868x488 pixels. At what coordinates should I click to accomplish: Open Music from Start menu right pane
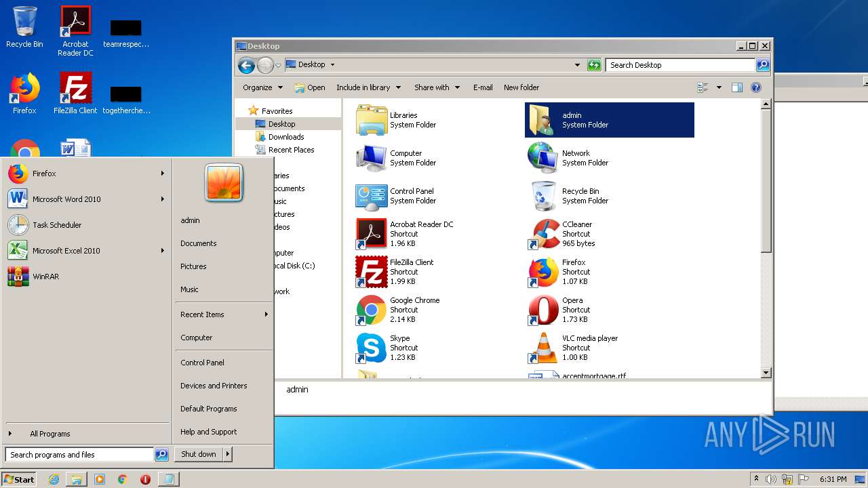coord(189,289)
